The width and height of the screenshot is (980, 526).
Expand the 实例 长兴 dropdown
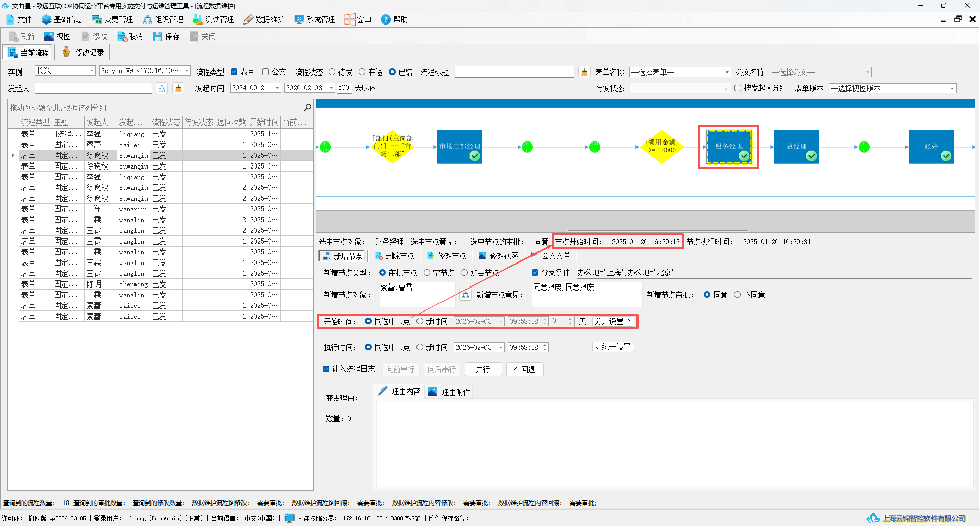(x=65, y=70)
